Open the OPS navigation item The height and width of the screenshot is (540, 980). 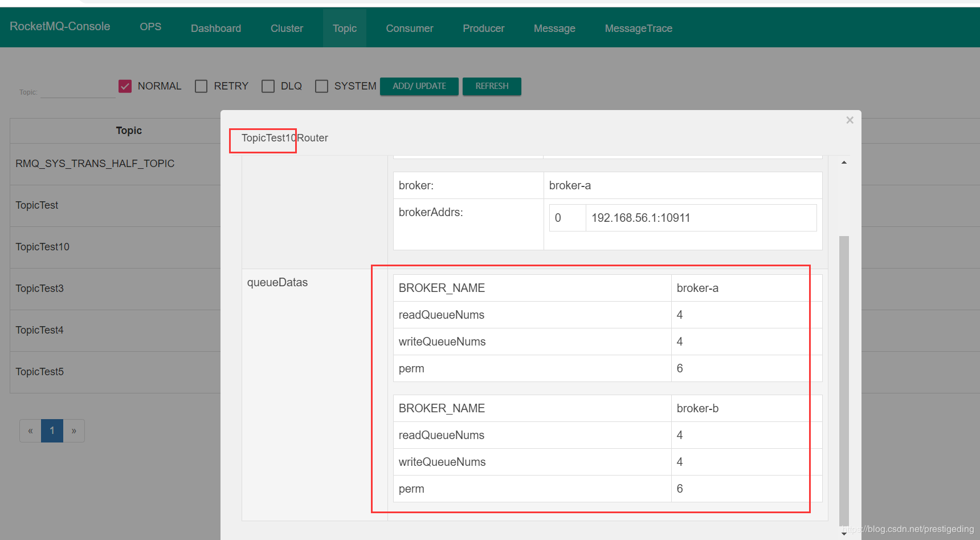(150, 27)
